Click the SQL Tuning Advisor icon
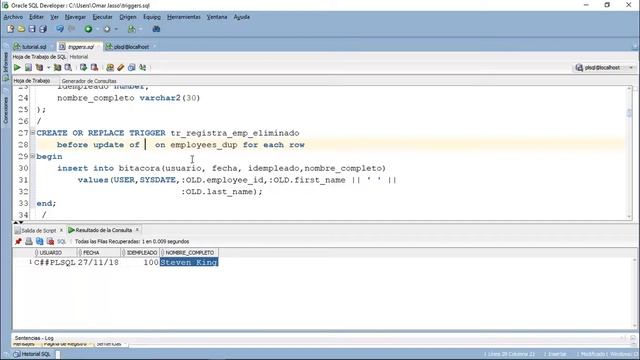Screen dimensions: 640x360 click(68, 67)
